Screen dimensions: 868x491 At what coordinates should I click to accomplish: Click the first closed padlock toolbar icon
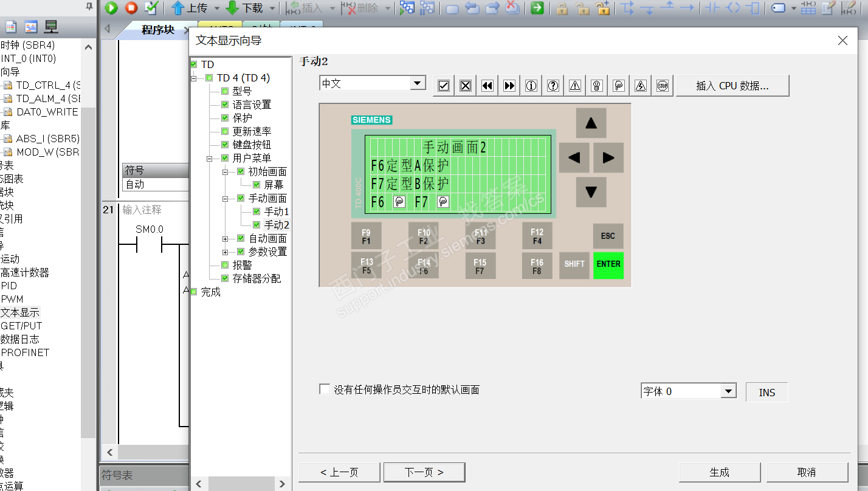pyautogui.click(x=562, y=8)
